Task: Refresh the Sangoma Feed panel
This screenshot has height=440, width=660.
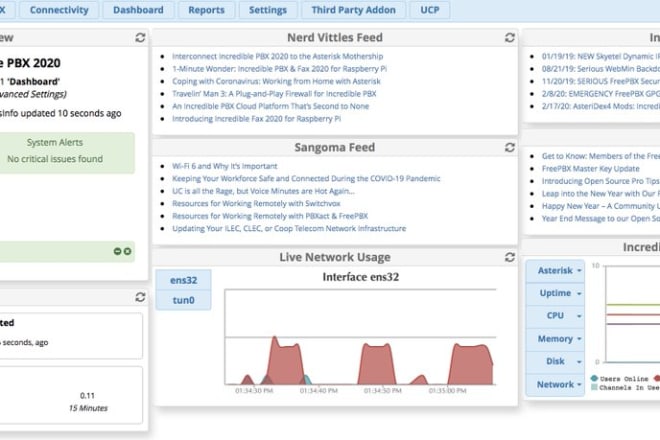Action: tap(510, 147)
